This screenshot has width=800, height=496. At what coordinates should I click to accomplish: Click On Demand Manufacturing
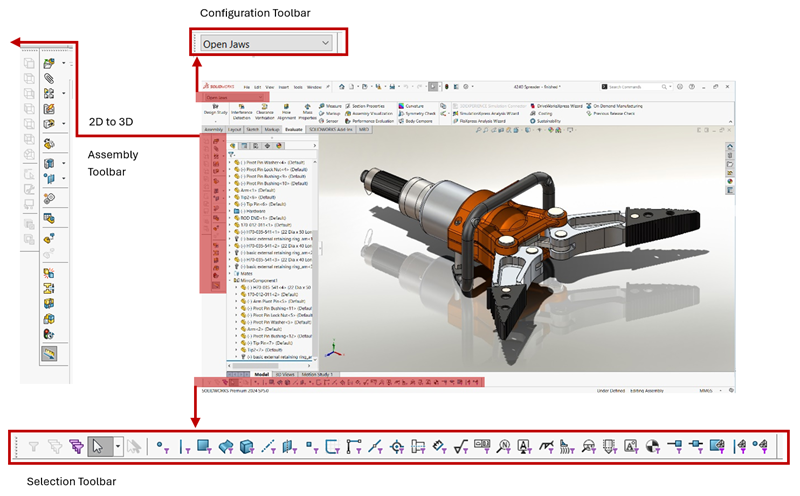tap(616, 105)
